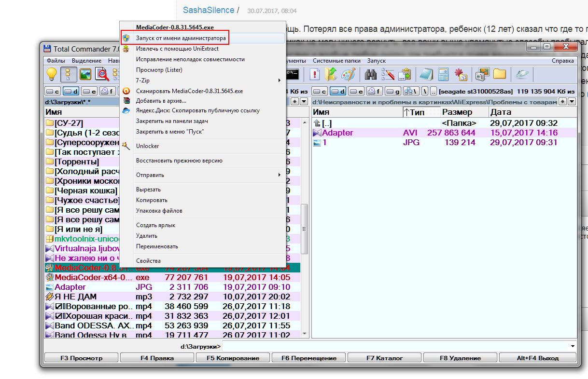
Task: Select MediaCoder-x64 exe file row
Action: click(x=172, y=277)
